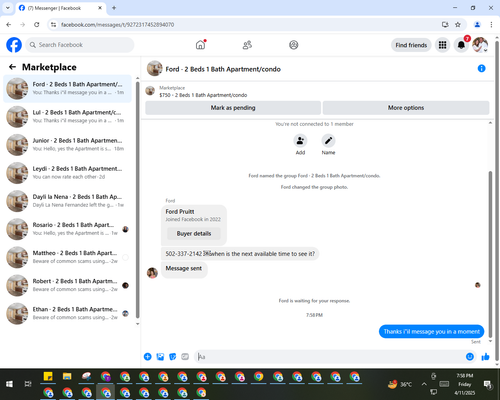Focus the Aa message input field
500x400 pixels.
point(330,357)
